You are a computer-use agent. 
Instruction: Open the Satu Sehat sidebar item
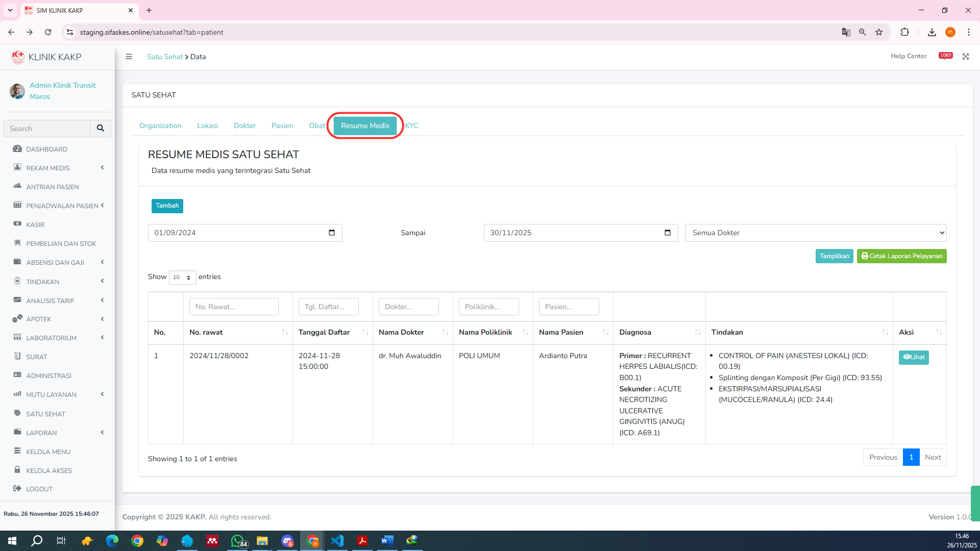pos(45,414)
